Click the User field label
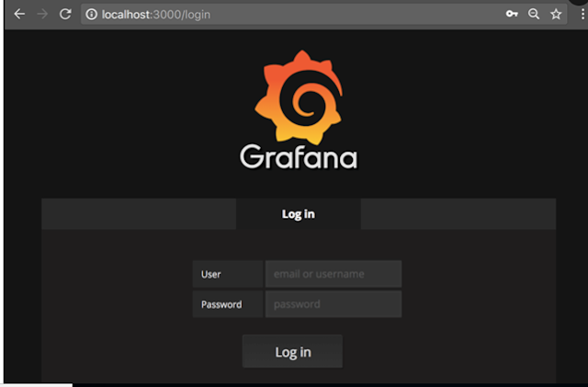This screenshot has height=387, width=588. (228, 274)
